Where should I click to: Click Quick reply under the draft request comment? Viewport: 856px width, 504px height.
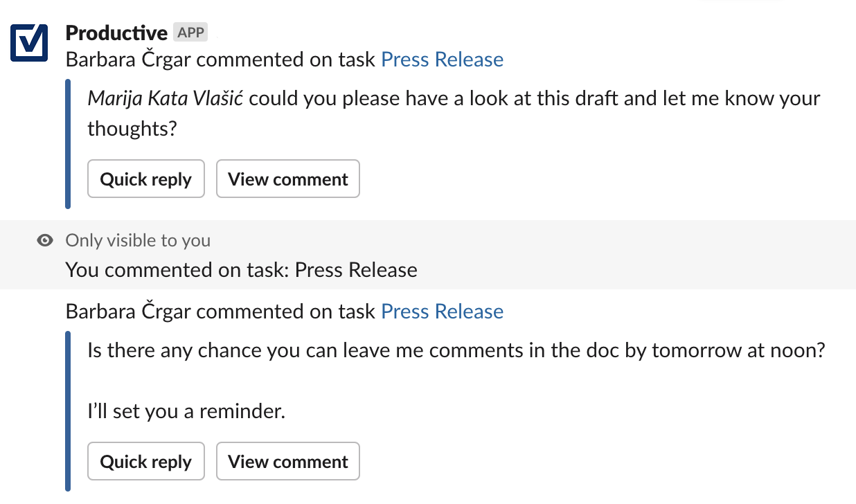(x=146, y=179)
